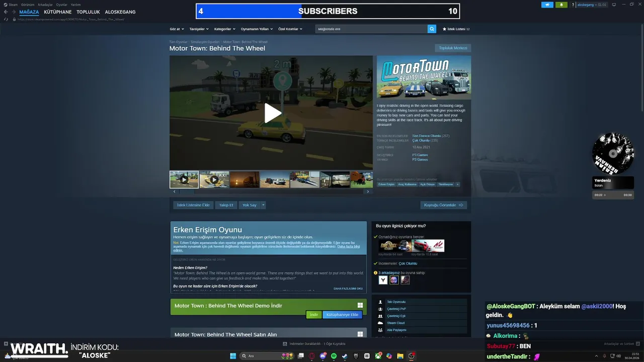Open the Topluluk Merkezi button

tap(453, 48)
